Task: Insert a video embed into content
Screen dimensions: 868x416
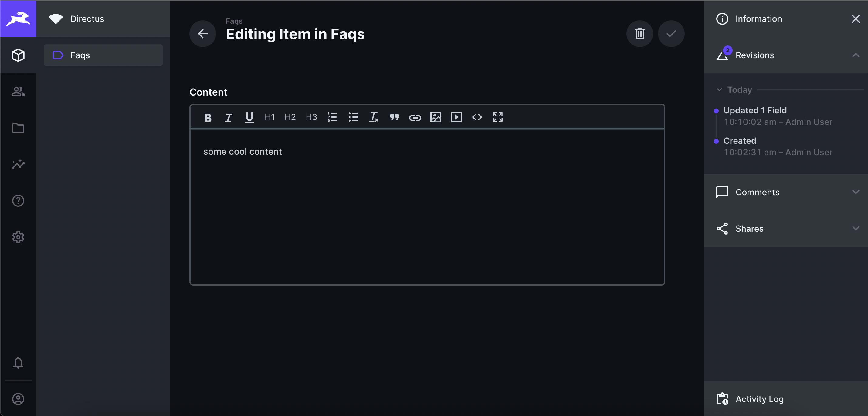Action: tap(456, 117)
